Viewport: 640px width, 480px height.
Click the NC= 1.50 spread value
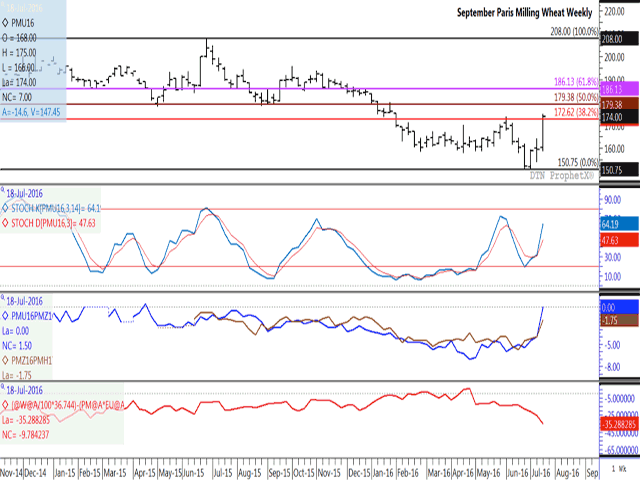17,346
